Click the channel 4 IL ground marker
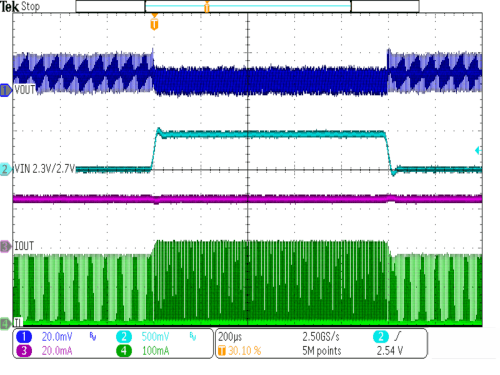 coord(5,323)
